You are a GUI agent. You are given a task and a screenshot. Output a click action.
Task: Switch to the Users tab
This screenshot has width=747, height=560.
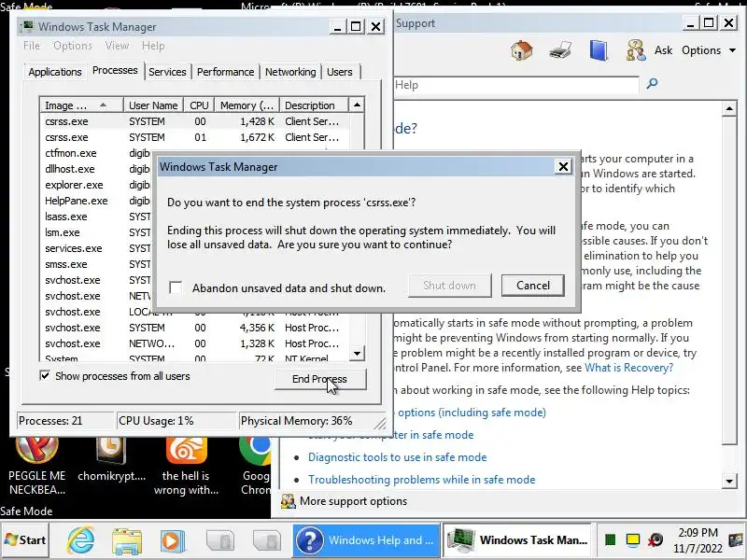coord(340,72)
